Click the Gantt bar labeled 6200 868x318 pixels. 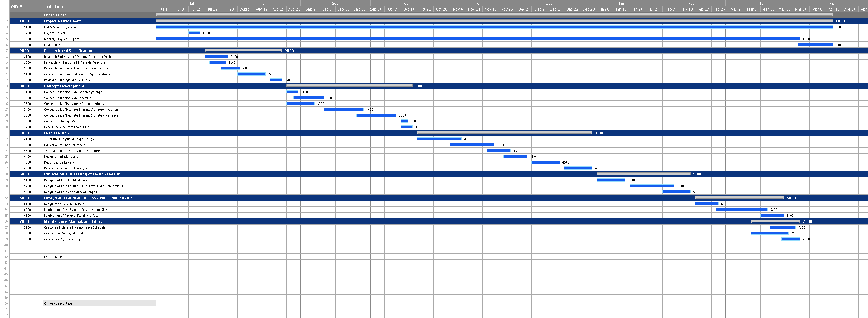(742, 210)
